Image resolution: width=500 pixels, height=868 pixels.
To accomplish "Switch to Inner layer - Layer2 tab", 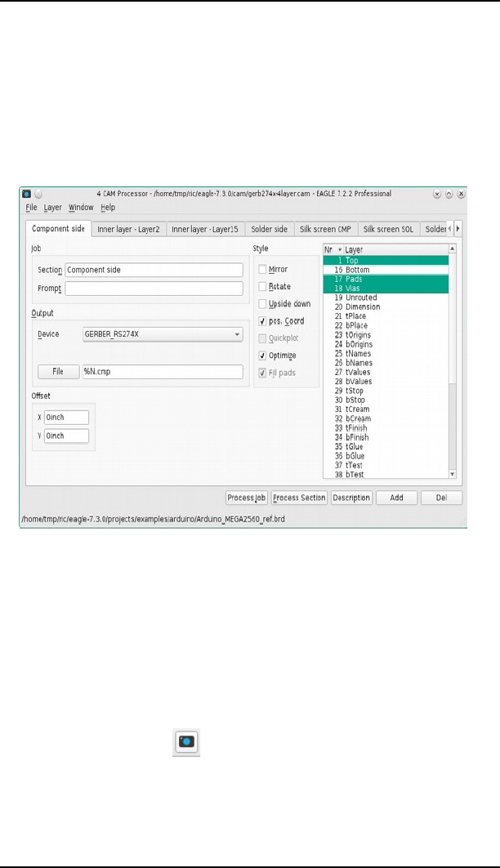I will (128, 229).
